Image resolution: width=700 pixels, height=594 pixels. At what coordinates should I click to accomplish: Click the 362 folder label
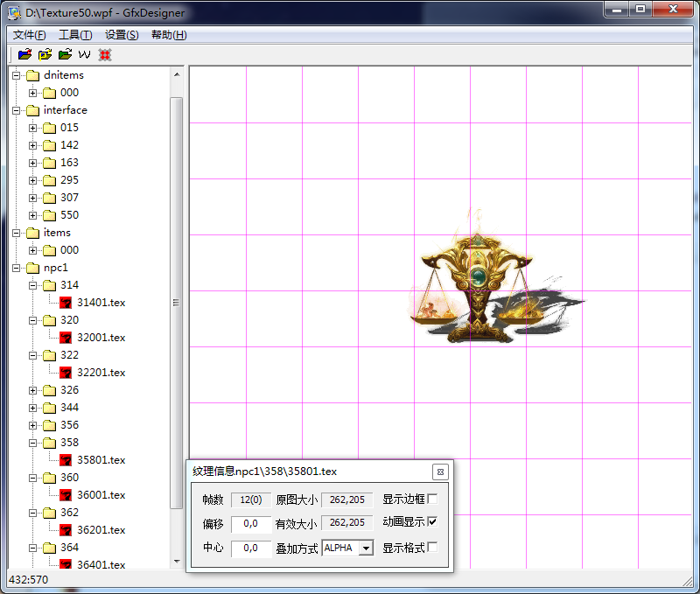point(70,513)
